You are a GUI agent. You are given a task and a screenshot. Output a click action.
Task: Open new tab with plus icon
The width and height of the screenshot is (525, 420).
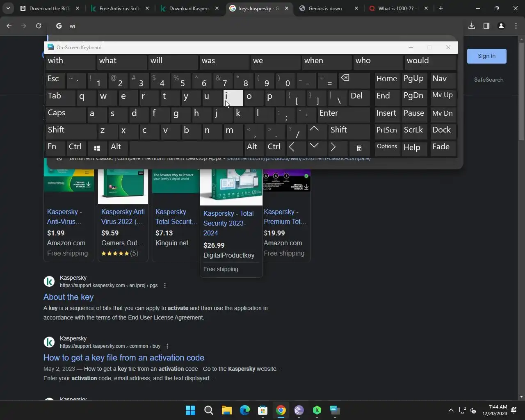tap(441, 8)
